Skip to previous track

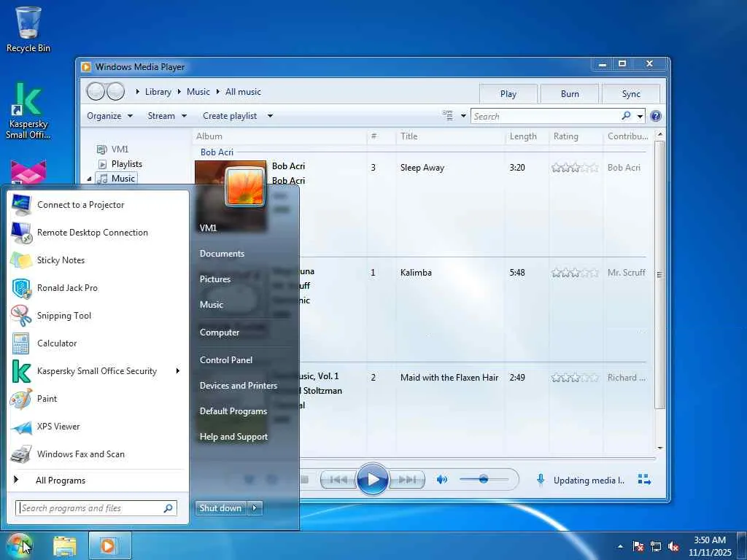(x=338, y=480)
